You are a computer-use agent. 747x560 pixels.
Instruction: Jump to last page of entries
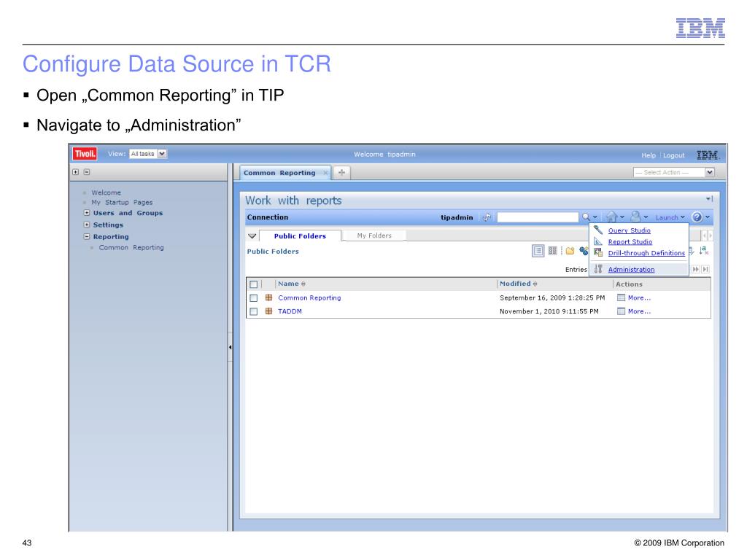(x=705, y=269)
